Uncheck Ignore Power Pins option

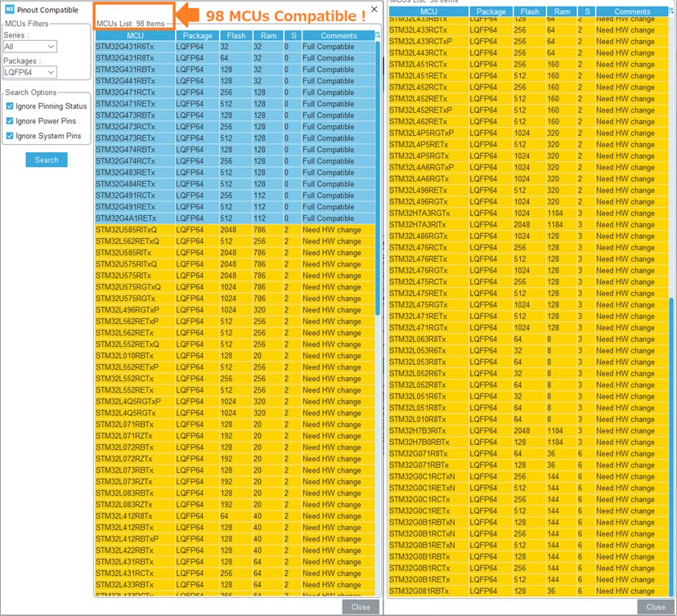[x=10, y=121]
